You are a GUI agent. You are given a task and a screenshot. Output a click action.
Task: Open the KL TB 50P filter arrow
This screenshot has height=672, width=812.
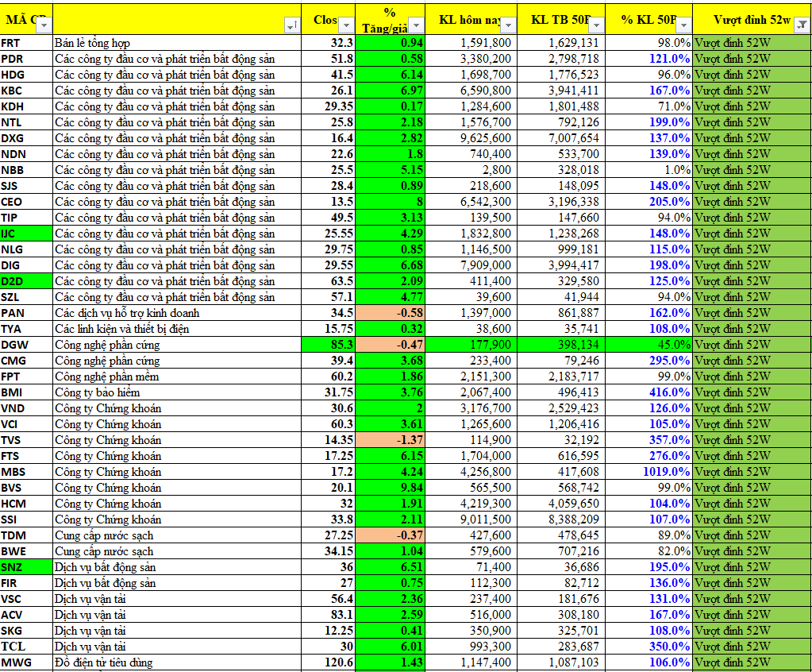tap(595, 26)
